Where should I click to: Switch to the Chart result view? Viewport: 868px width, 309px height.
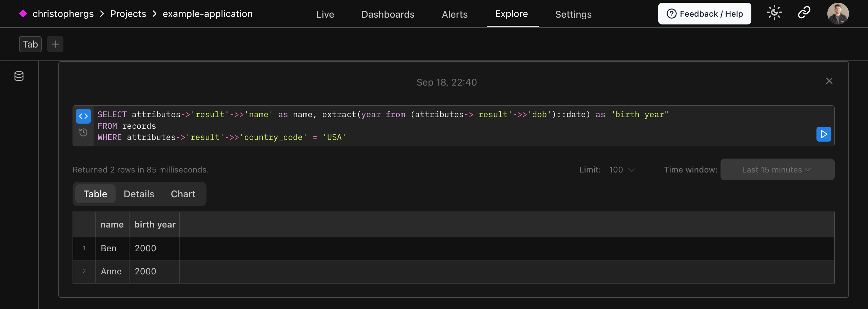[183, 194]
